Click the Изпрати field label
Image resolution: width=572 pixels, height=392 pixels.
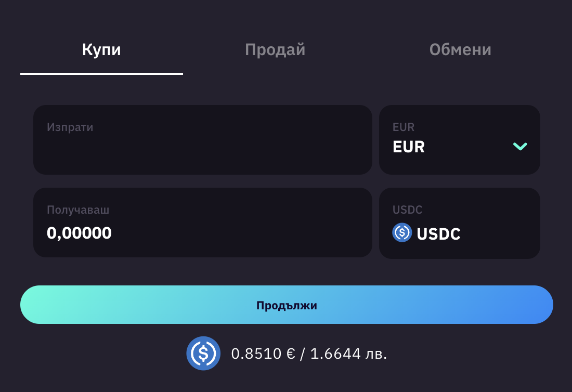pyautogui.click(x=70, y=127)
